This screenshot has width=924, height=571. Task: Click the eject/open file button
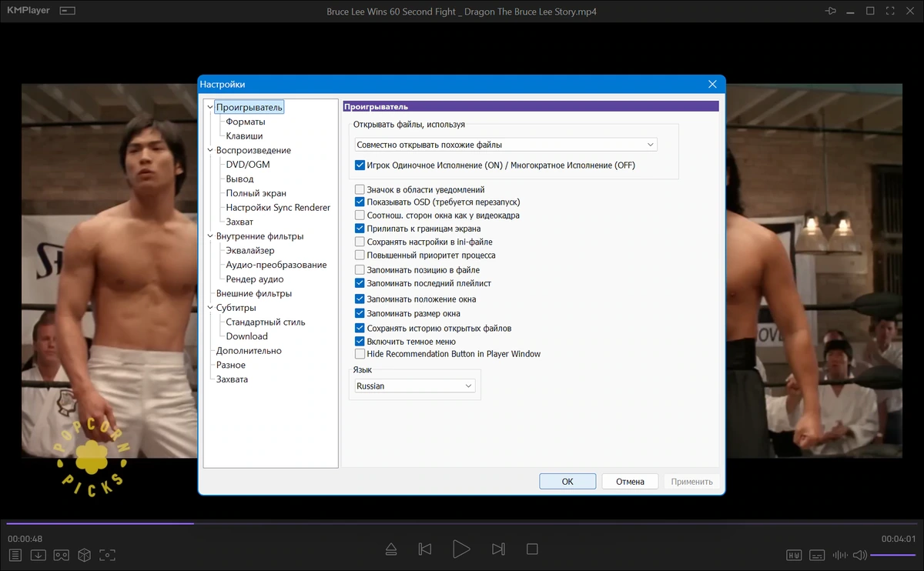click(x=391, y=549)
